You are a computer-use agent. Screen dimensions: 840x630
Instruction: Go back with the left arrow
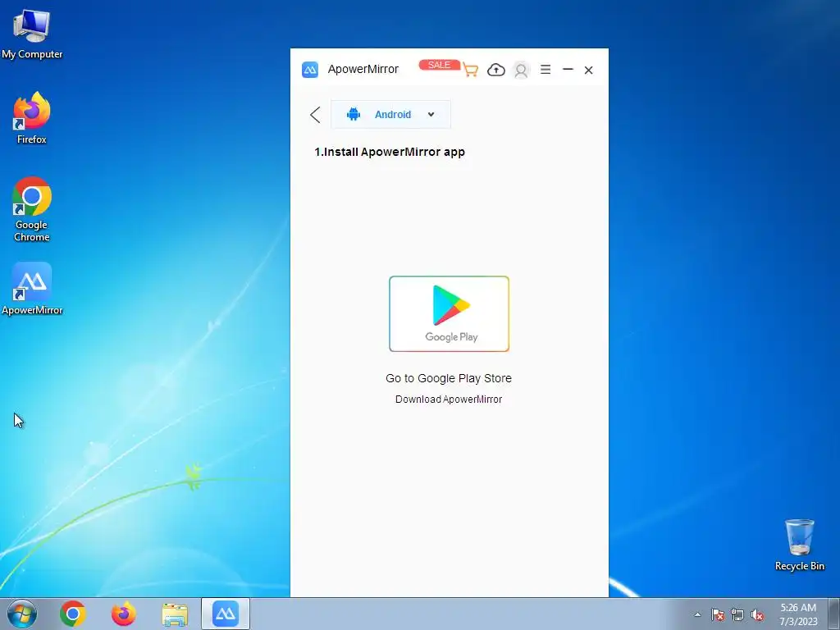pyautogui.click(x=315, y=115)
